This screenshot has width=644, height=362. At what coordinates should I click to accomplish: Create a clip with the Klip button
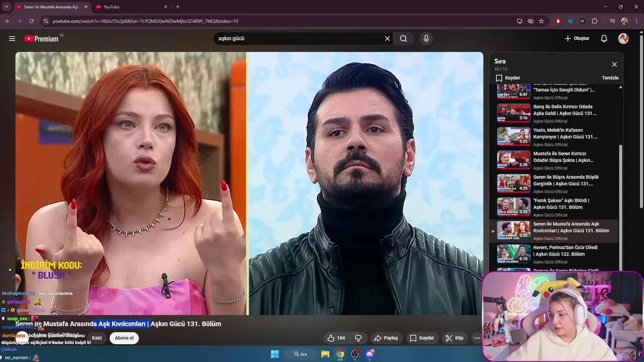454,338
